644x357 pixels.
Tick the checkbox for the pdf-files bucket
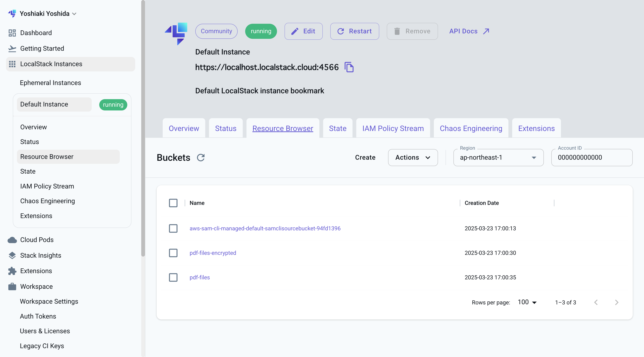[173, 277]
